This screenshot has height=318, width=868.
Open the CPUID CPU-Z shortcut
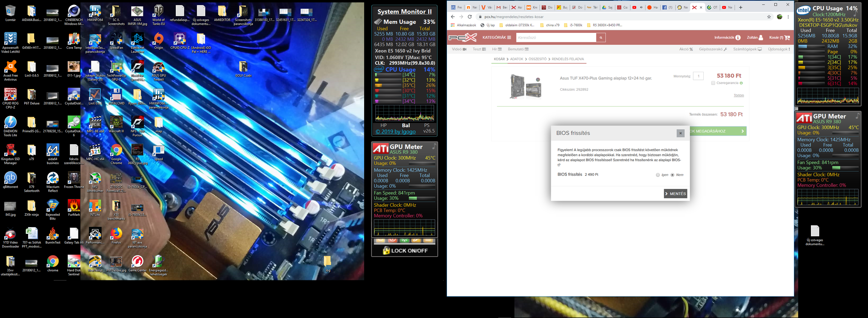coord(180,41)
